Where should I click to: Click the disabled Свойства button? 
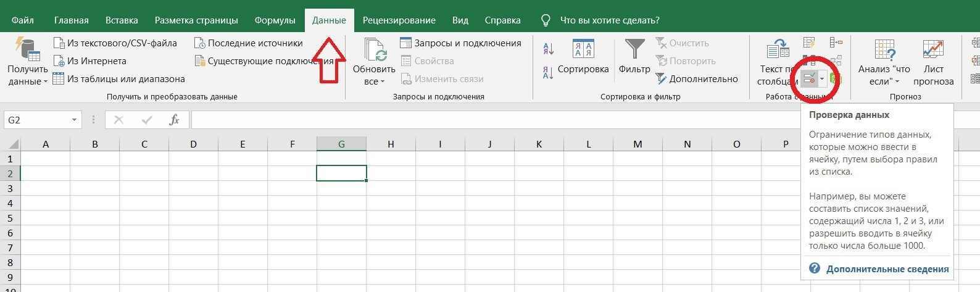[427, 61]
